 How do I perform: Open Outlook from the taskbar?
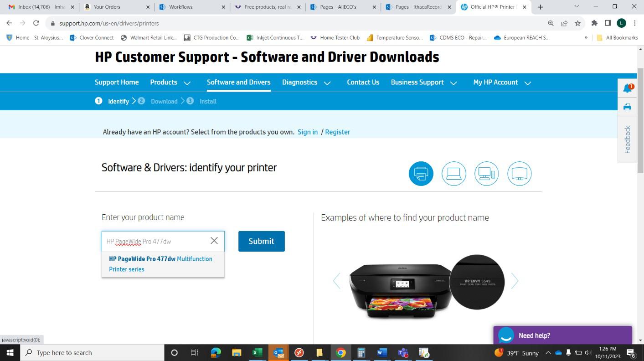tap(278, 353)
